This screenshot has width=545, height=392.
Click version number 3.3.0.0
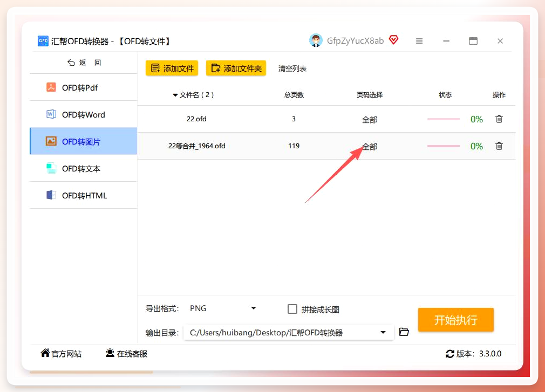pos(490,354)
